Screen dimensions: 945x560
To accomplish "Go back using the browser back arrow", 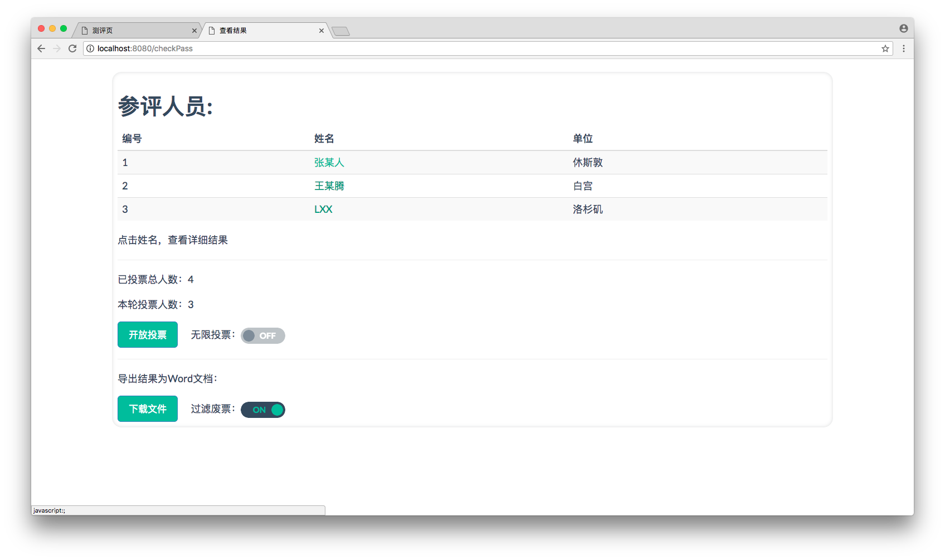I will pos(41,48).
